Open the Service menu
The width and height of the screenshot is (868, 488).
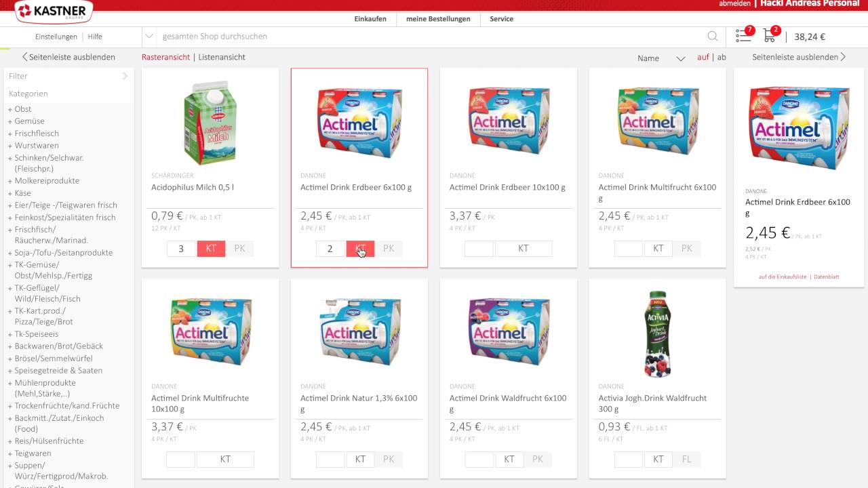502,19
